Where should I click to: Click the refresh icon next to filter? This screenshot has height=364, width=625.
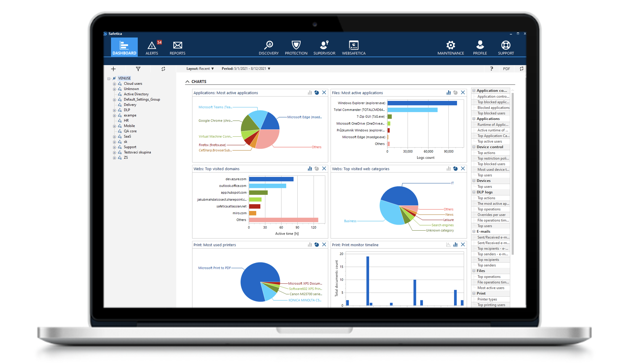[163, 68]
